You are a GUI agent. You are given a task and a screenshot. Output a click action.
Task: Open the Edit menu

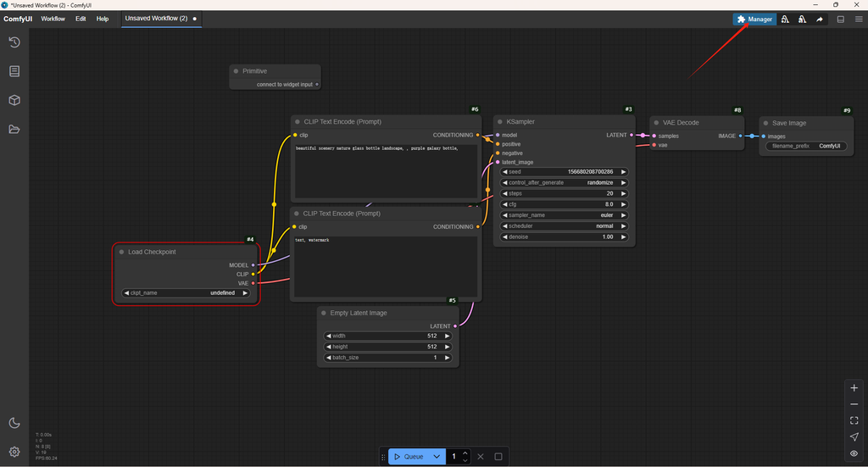[x=81, y=19]
